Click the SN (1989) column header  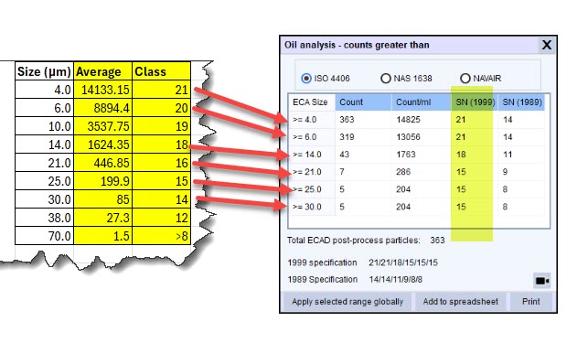pos(521,102)
